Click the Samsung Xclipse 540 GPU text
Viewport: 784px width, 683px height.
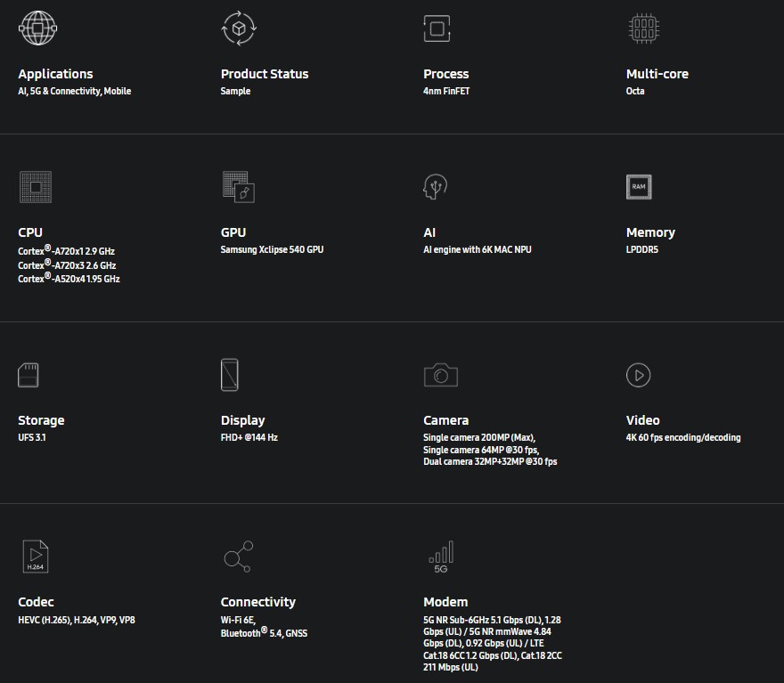[x=272, y=249]
